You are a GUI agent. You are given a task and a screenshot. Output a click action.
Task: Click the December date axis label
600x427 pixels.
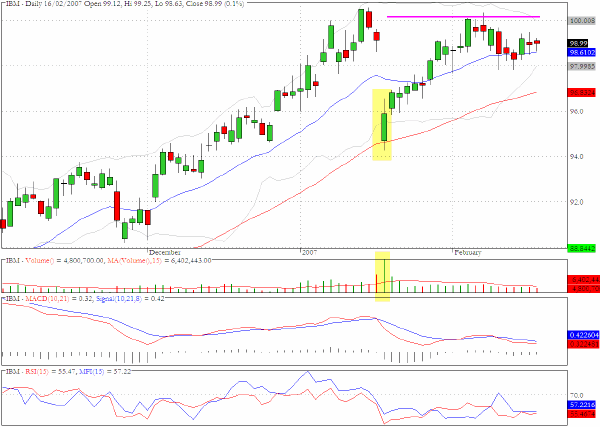(165, 253)
